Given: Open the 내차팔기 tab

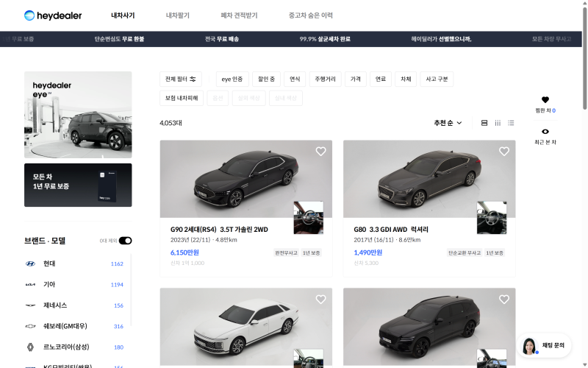Looking at the screenshot, I should 178,15.
